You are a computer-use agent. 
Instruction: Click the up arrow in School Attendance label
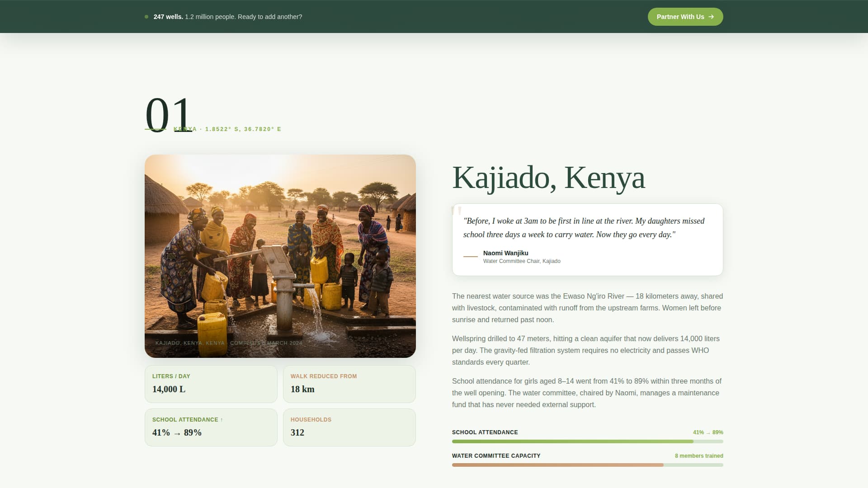[222, 420]
